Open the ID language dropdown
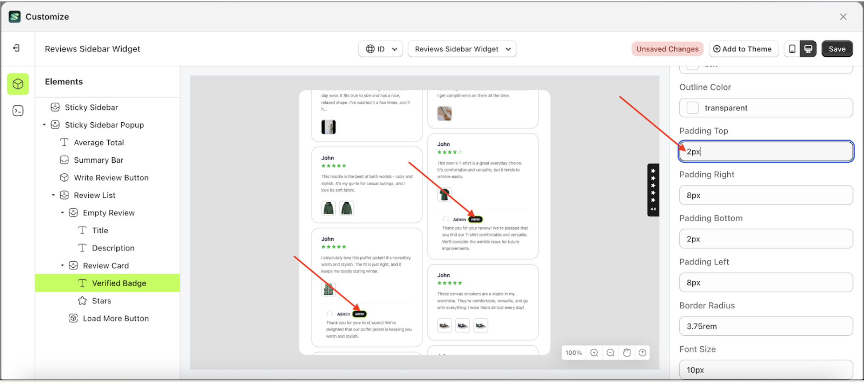 coord(381,49)
